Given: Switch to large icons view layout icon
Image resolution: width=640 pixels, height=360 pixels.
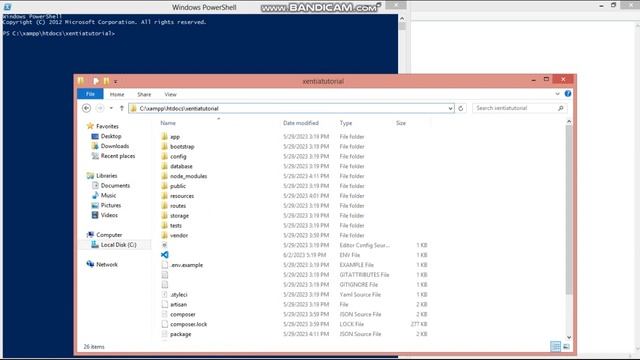Looking at the screenshot, I should [x=566, y=347].
